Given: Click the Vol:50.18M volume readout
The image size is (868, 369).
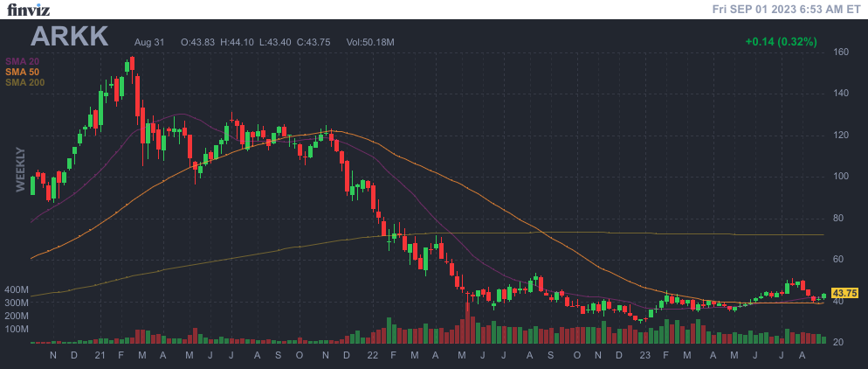Looking at the screenshot, I should 370,42.
